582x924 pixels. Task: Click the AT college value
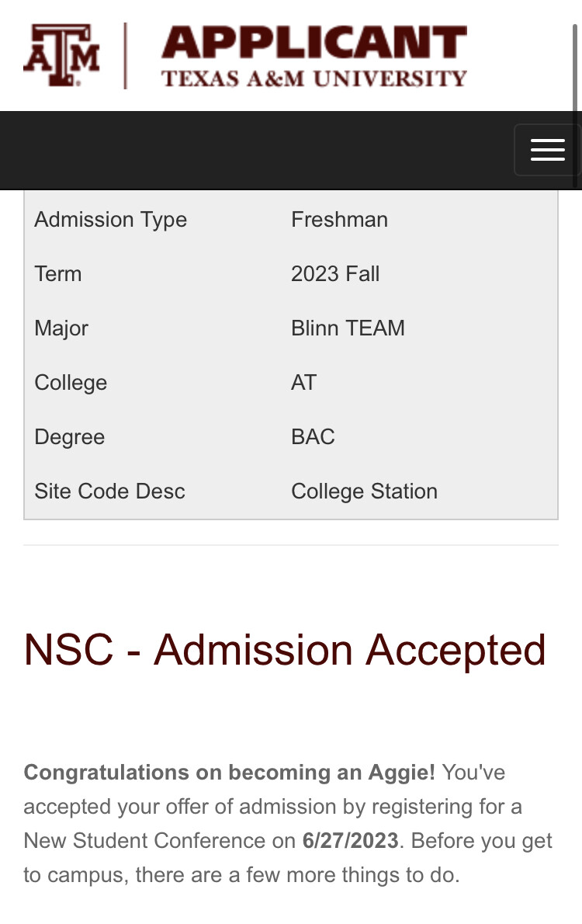click(x=303, y=383)
